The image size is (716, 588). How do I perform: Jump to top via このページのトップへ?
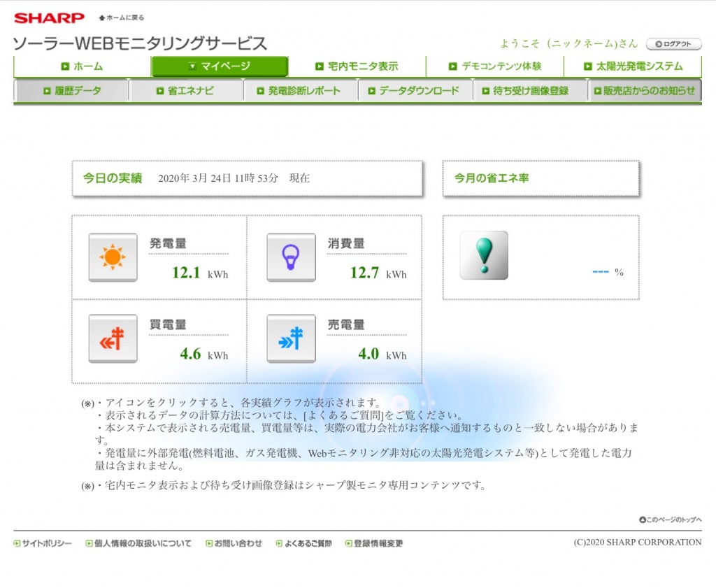pyautogui.click(x=671, y=519)
